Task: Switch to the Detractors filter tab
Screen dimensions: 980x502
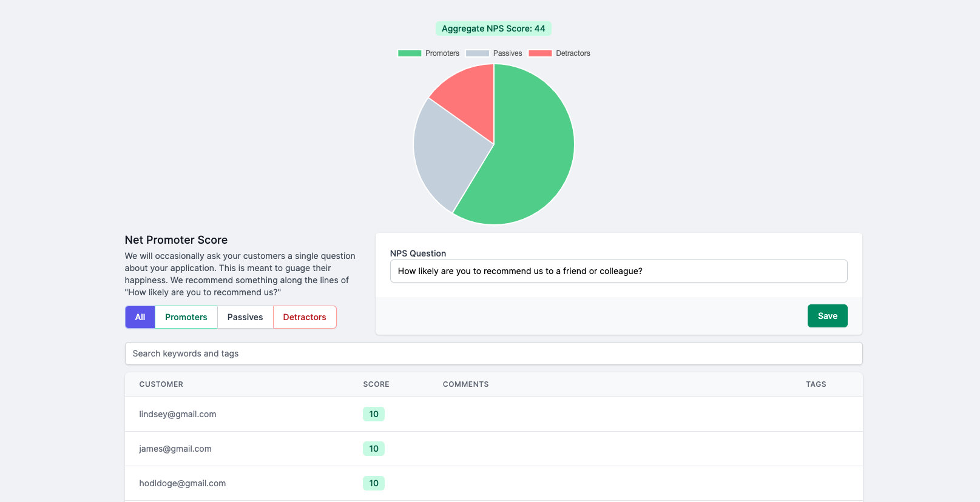Action: (305, 317)
